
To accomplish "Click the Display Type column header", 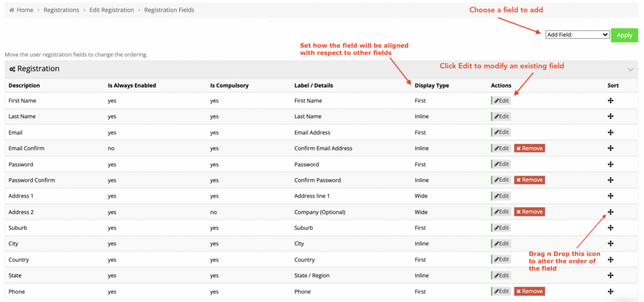I will [431, 86].
